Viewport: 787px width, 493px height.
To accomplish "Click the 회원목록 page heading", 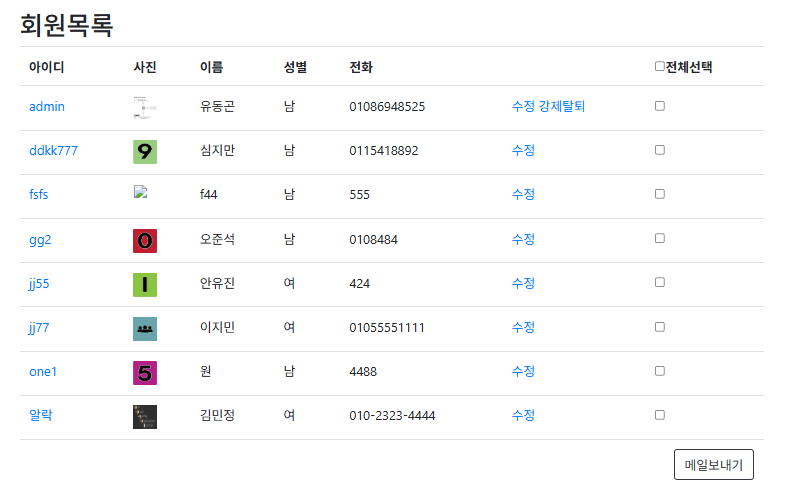I will (66, 25).
